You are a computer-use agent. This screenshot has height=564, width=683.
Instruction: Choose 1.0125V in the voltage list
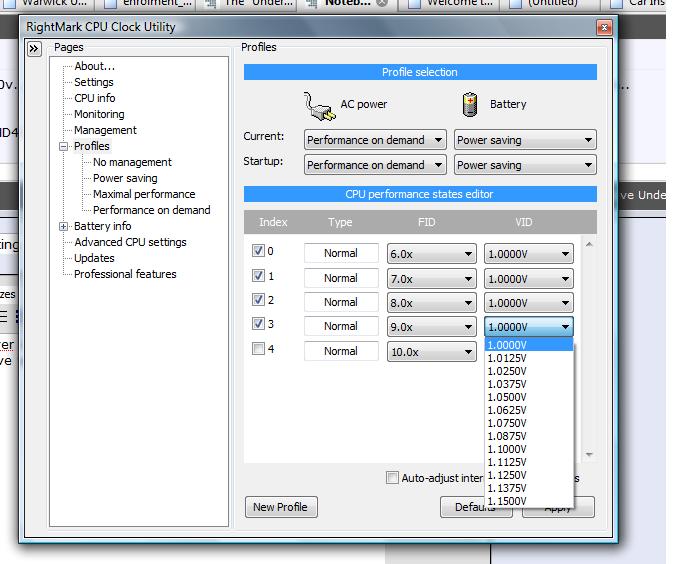pyautogui.click(x=529, y=358)
